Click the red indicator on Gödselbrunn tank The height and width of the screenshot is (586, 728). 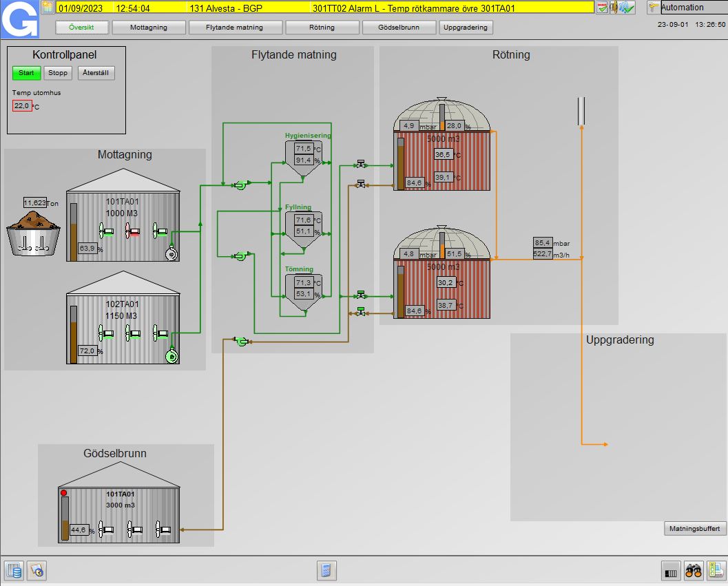[x=64, y=493]
